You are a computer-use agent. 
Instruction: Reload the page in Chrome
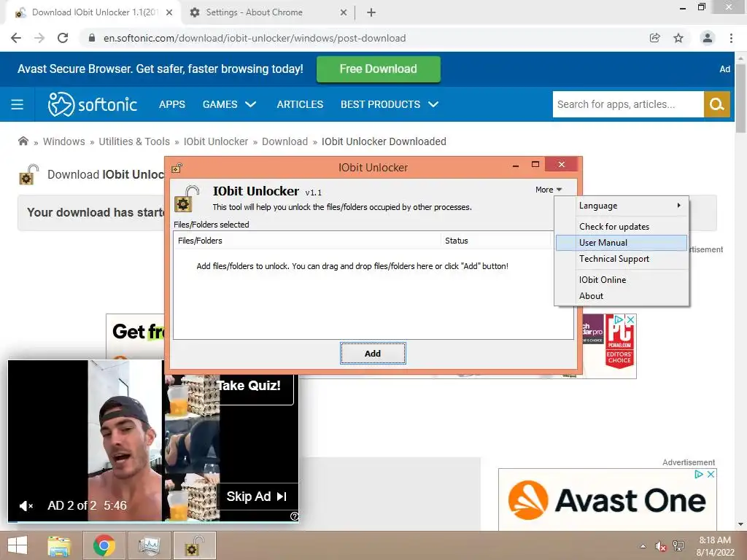click(x=63, y=38)
